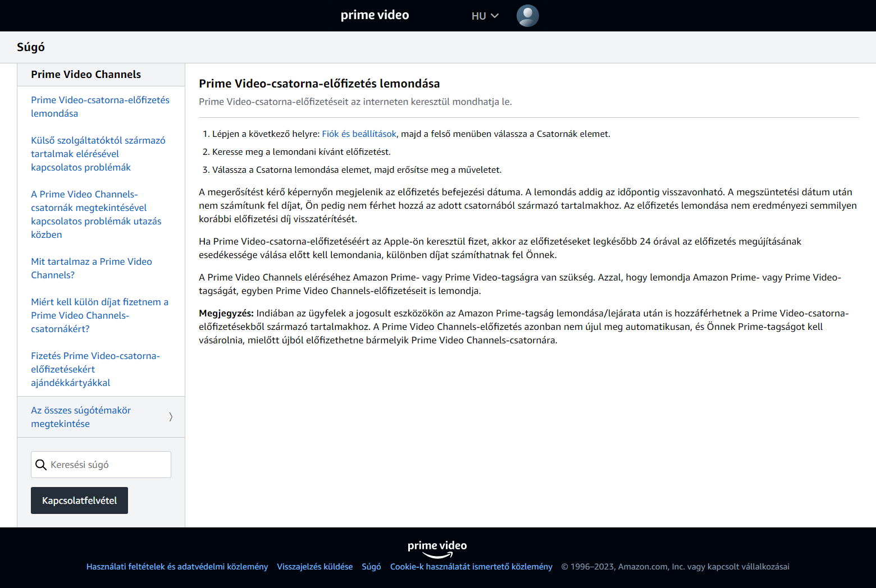Click the Prime Video footer logo
This screenshot has height=588, width=876.
(x=437, y=549)
